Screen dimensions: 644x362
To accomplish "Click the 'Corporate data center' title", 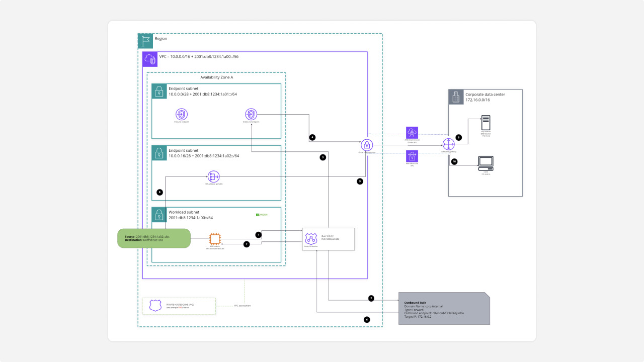I will (x=486, y=94).
